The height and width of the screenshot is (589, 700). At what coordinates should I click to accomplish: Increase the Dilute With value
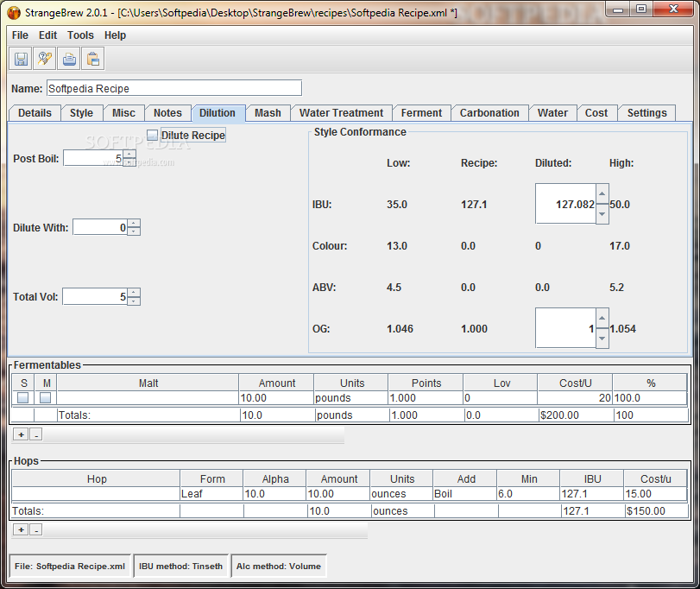coord(134,224)
